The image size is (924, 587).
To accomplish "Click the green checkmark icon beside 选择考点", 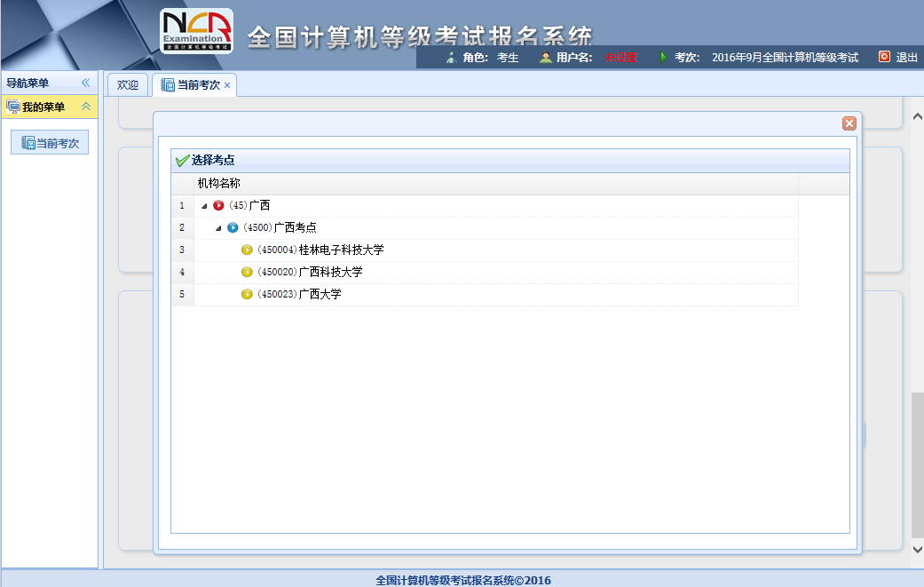I will (182, 161).
